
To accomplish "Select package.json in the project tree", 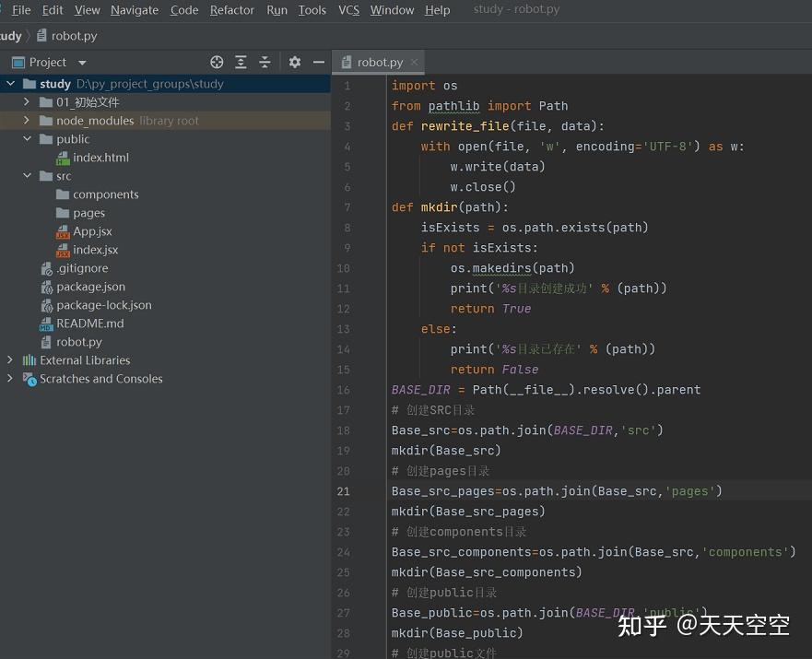I will coord(90,287).
